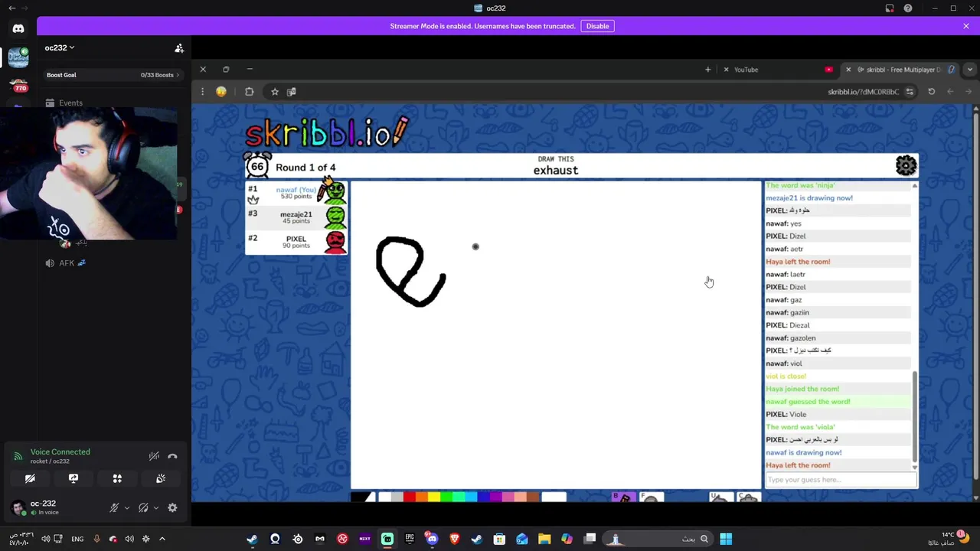Pick the brown color swatch
This screenshot has height=551, width=980.
532,497
